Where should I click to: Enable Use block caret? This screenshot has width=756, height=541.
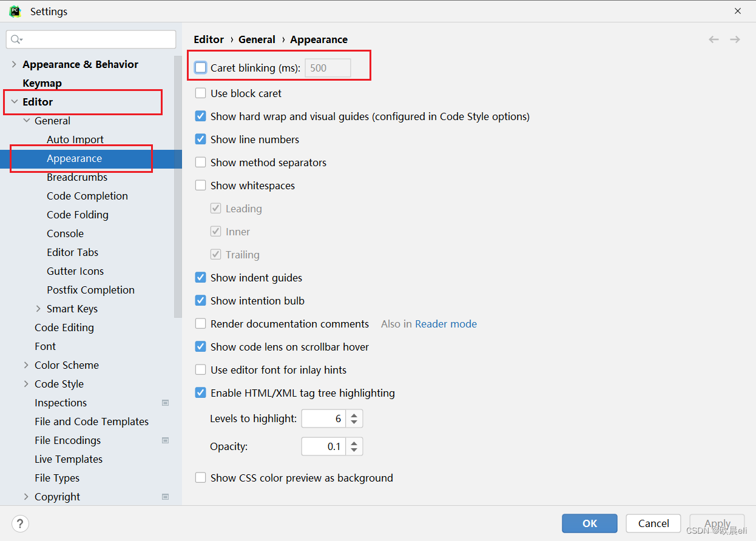click(x=201, y=93)
